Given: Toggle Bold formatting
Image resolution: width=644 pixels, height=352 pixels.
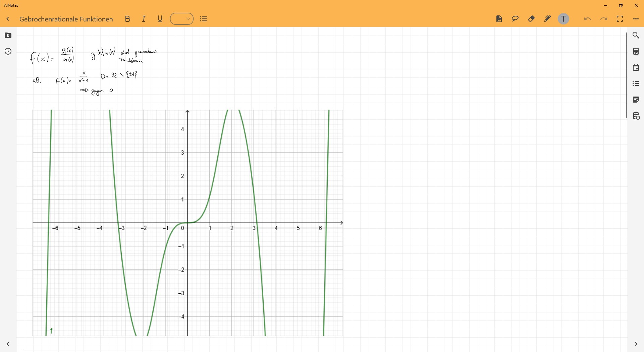Looking at the screenshot, I should [127, 19].
